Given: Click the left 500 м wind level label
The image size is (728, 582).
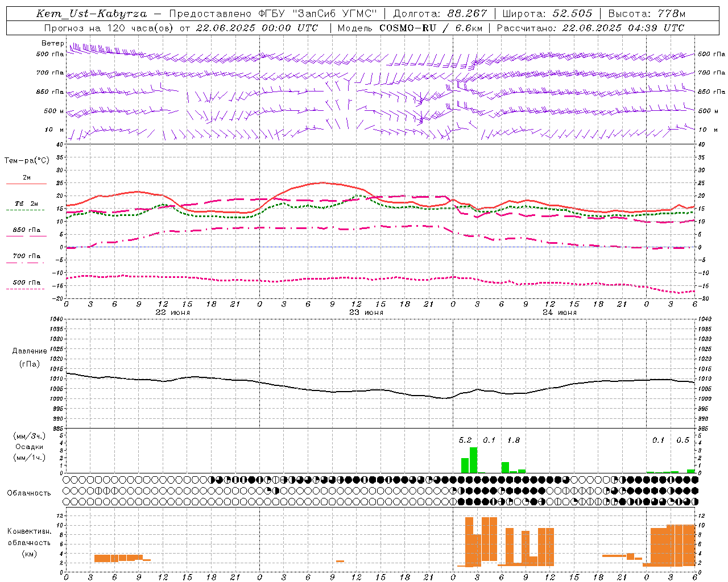Looking at the screenshot, I should [x=54, y=111].
